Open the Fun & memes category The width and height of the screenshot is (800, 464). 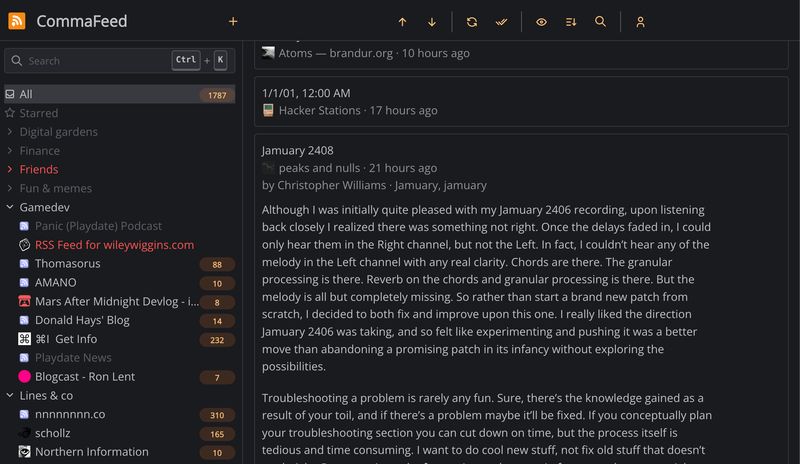pyautogui.click(x=56, y=188)
